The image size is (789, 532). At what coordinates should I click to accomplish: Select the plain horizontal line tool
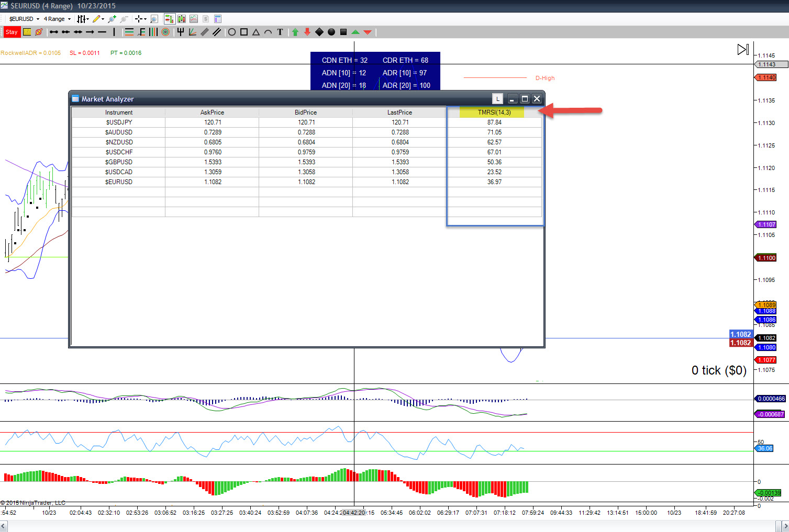coord(102,32)
